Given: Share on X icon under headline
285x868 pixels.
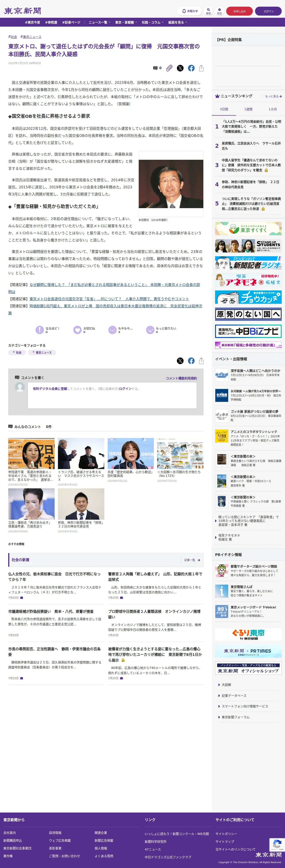Looking at the screenshot, I should [x=180, y=68].
